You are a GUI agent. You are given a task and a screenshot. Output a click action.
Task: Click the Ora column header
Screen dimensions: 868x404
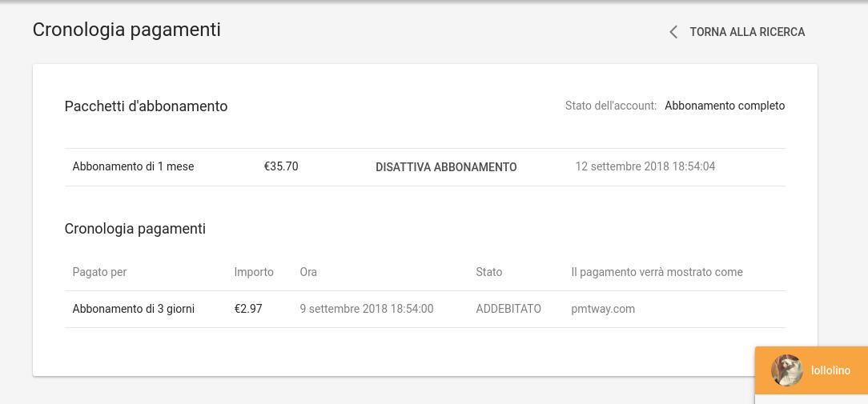point(308,272)
